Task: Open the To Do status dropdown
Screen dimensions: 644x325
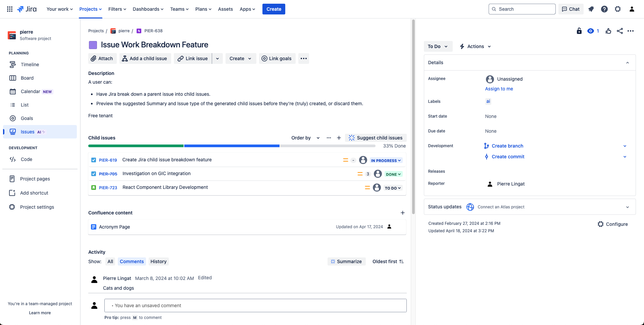Action: [x=438, y=46]
